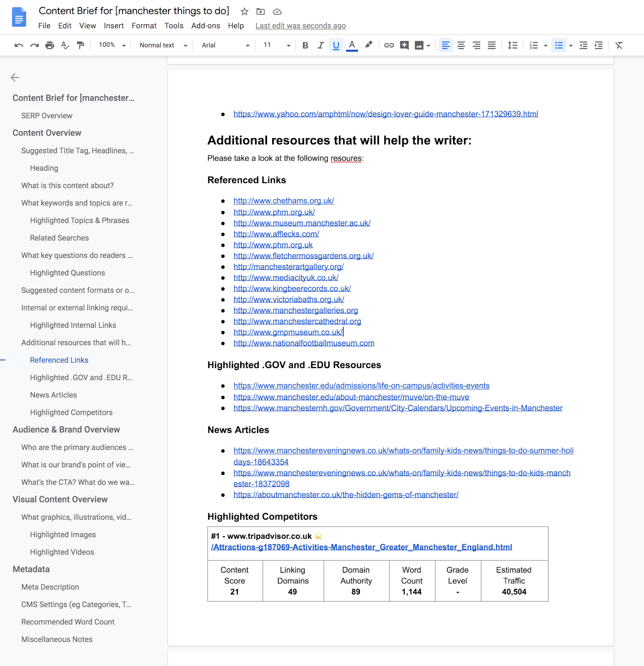Image resolution: width=644 pixels, height=666 pixels.
Task: Toggle Italic formatting
Action: coord(320,45)
